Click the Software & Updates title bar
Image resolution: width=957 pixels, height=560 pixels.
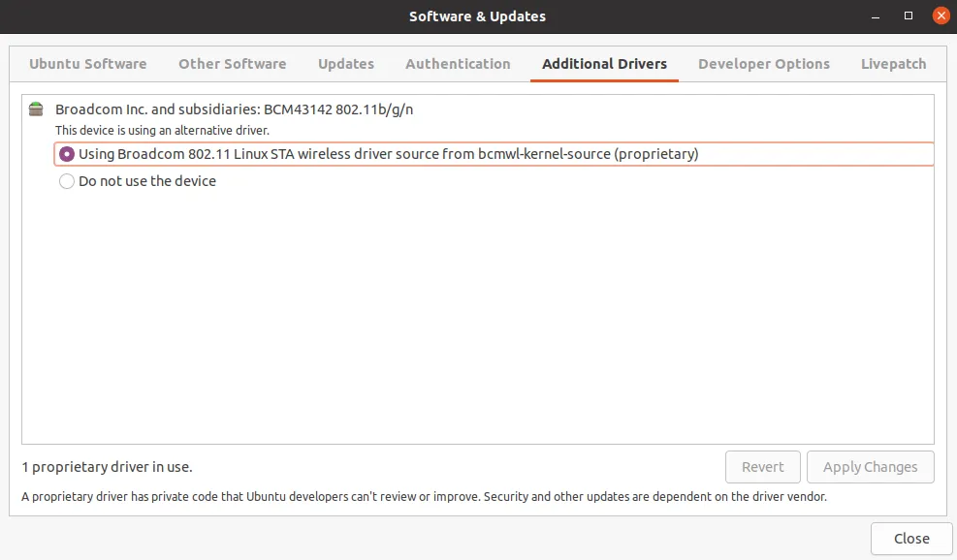[478, 16]
